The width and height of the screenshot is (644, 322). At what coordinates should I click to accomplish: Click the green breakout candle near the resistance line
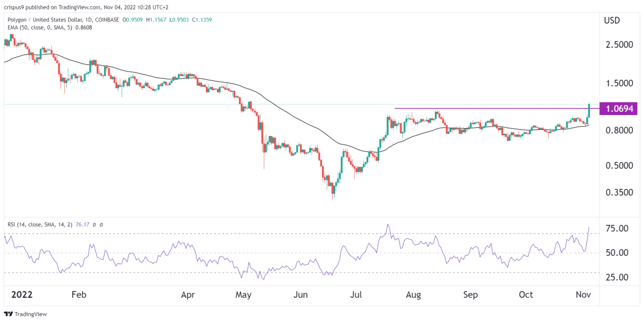[589, 110]
